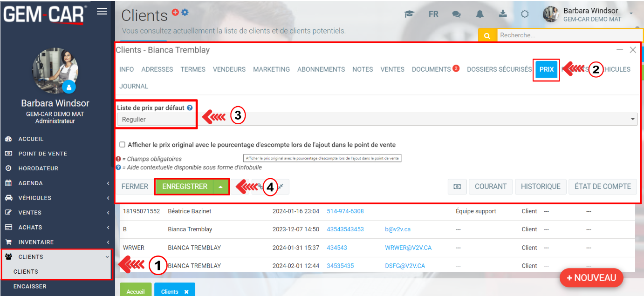
Task: Expand the Enregistrer split-button arrow
Action: (221, 187)
